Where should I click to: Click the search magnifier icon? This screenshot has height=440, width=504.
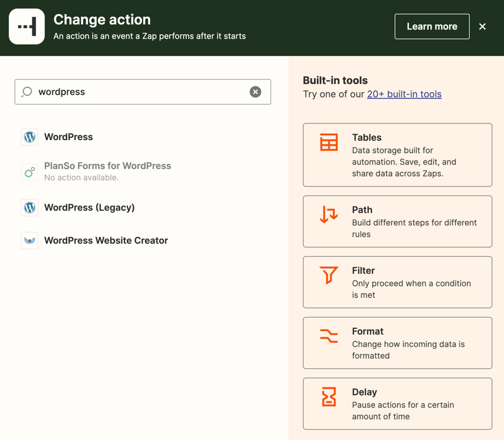point(27,92)
